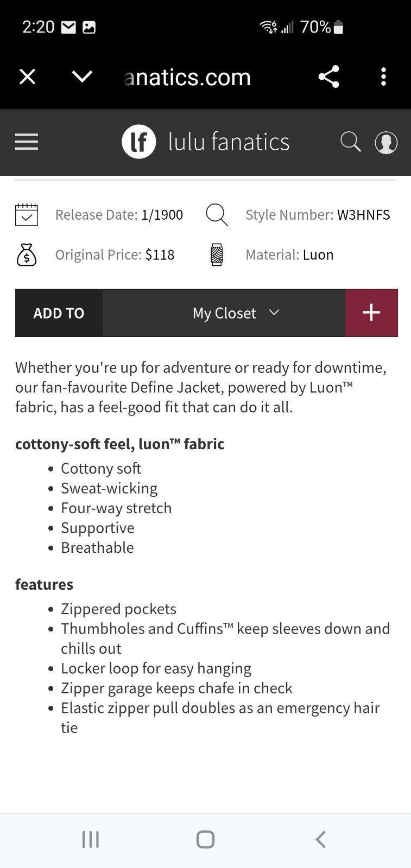Expand the browser tab chevron dropdown
This screenshot has width=411, height=868.
coord(82,76)
